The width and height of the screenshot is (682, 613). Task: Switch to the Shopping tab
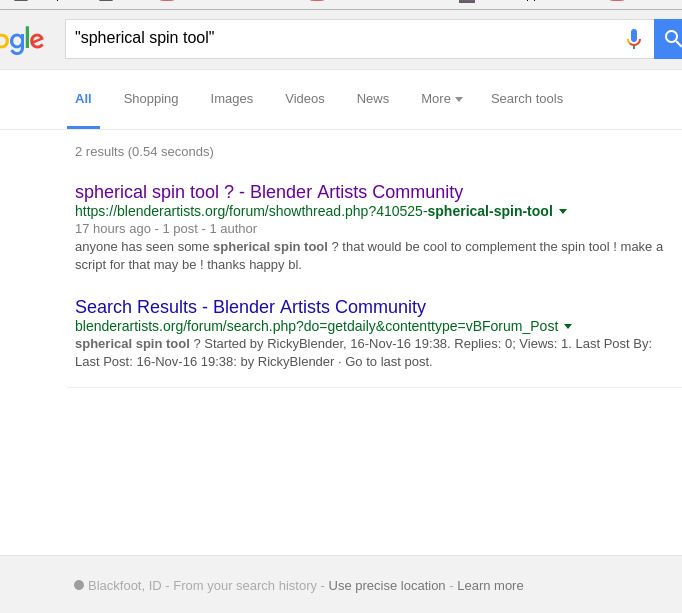point(151,99)
